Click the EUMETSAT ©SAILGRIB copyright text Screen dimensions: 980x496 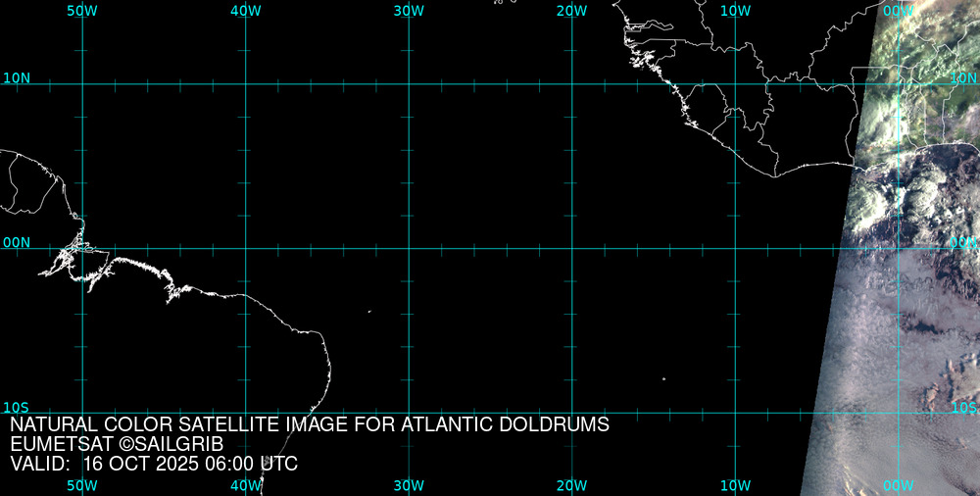(117, 445)
